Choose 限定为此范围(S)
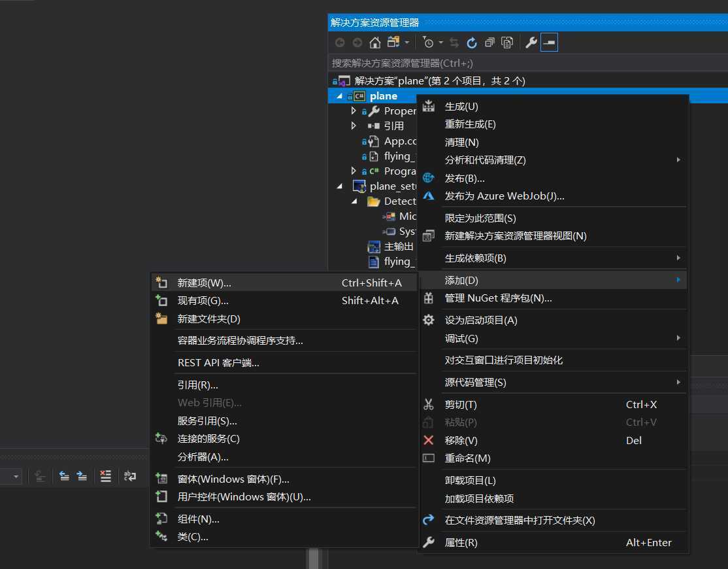This screenshot has width=728, height=569. (553, 218)
